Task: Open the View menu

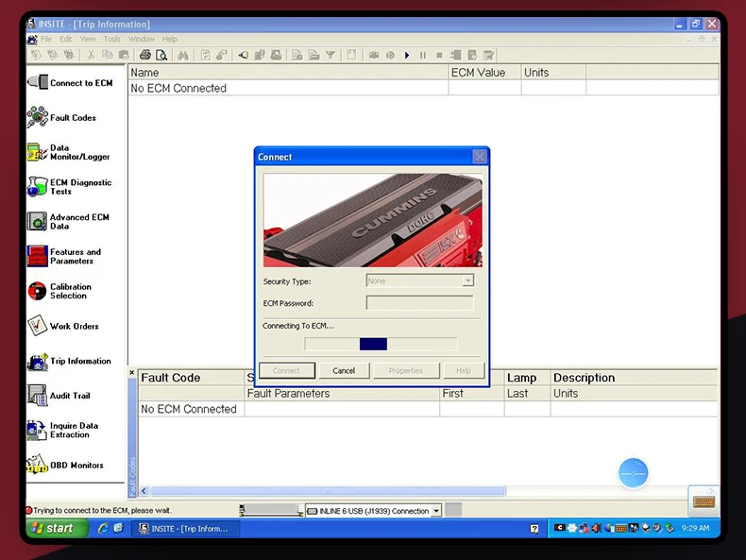Action: (x=88, y=39)
